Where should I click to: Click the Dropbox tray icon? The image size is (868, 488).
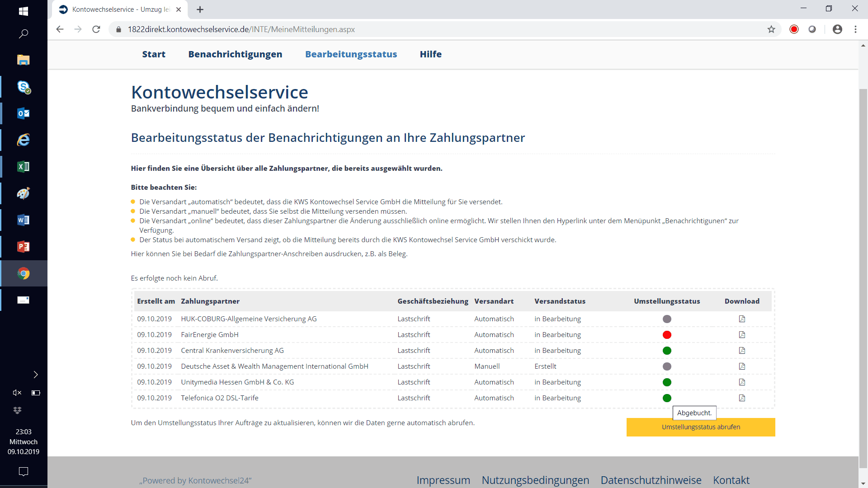coord(17,410)
